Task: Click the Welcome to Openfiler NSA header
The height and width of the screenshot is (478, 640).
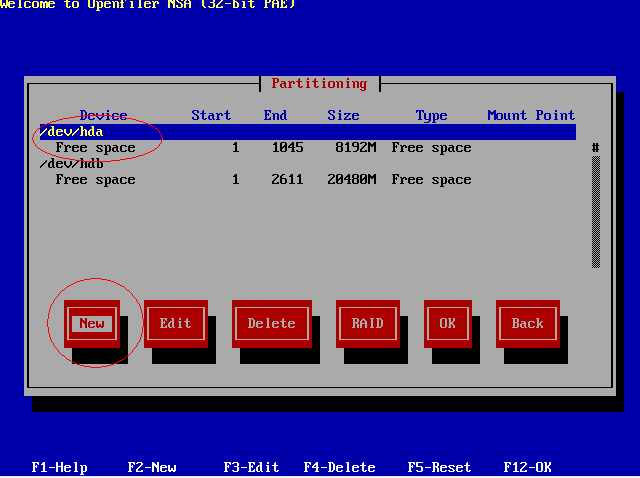Action: pos(148,5)
